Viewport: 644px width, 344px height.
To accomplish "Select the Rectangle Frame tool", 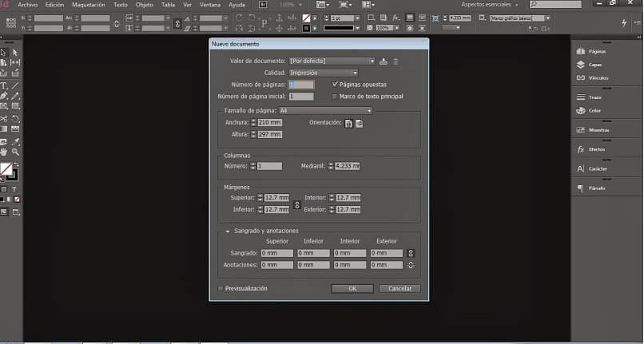I will (4, 106).
